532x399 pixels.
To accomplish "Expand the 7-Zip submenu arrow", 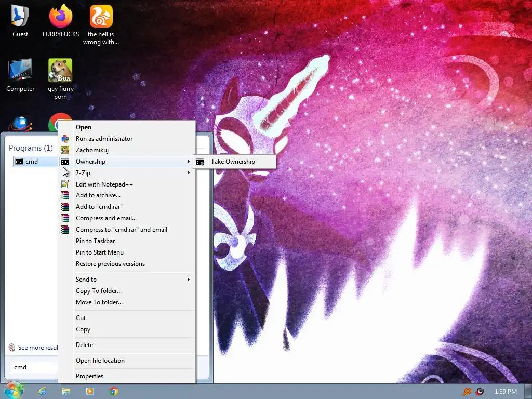I will point(188,173).
